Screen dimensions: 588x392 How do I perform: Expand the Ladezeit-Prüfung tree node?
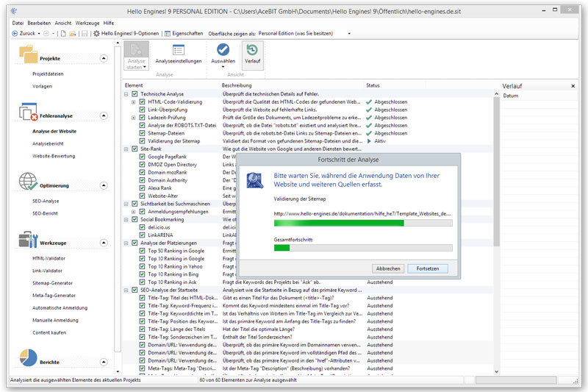[134, 118]
